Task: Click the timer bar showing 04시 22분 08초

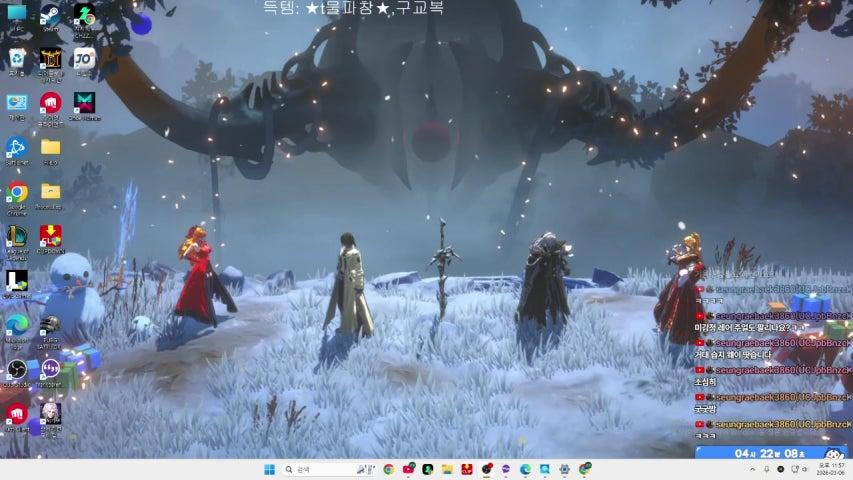Action: click(771, 453)
